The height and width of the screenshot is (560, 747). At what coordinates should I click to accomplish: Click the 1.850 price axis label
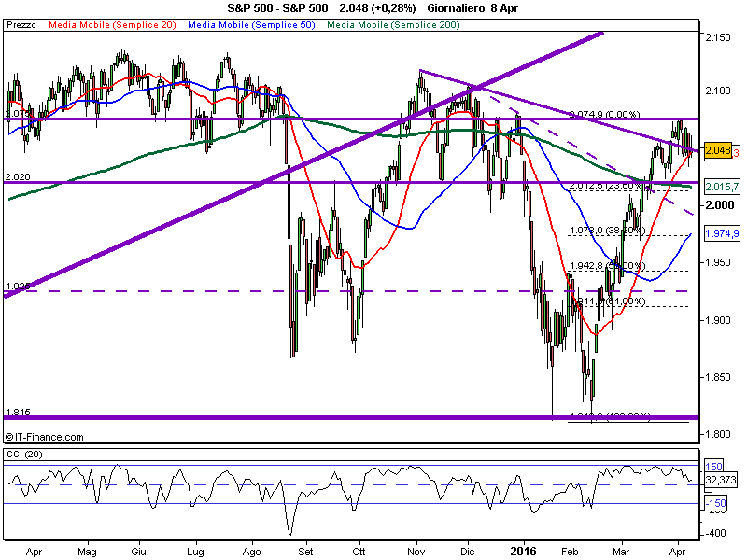(x=717, y=377)
